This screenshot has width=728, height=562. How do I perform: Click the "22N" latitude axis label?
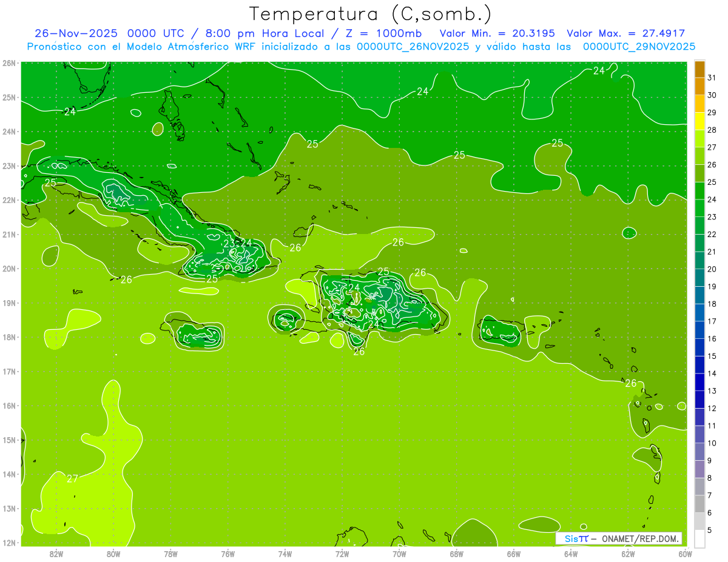9,200
